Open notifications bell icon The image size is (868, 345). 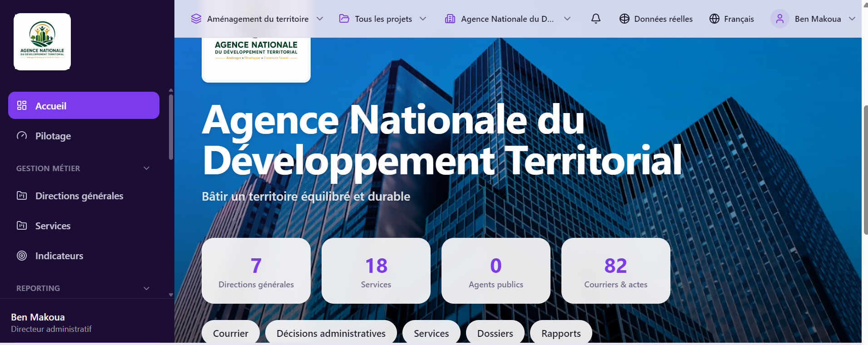(x=596, y=19)
